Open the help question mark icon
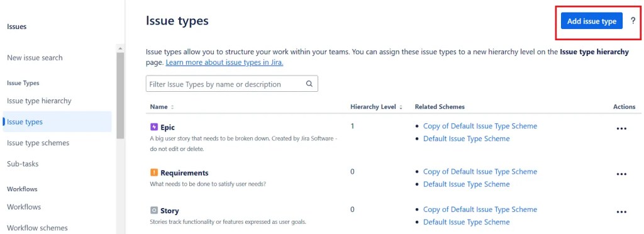644x234 pixels. pos(633,21)
